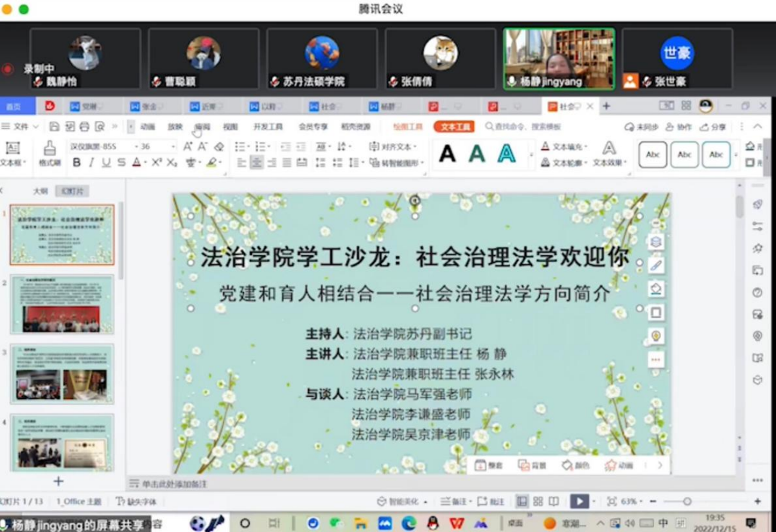Add a new slide with plus icon
Viewport: 776px width, 532px height.
59,481
